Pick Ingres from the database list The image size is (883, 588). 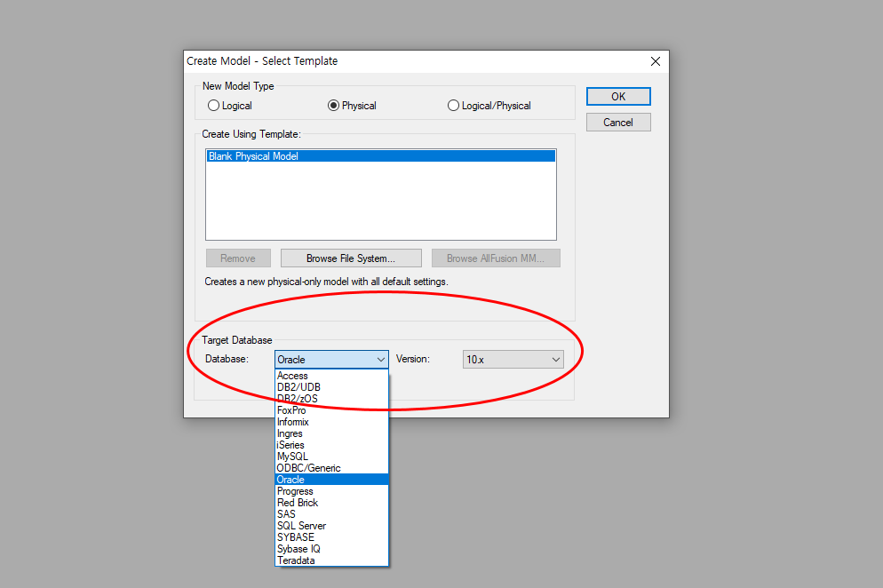point(331,433)
